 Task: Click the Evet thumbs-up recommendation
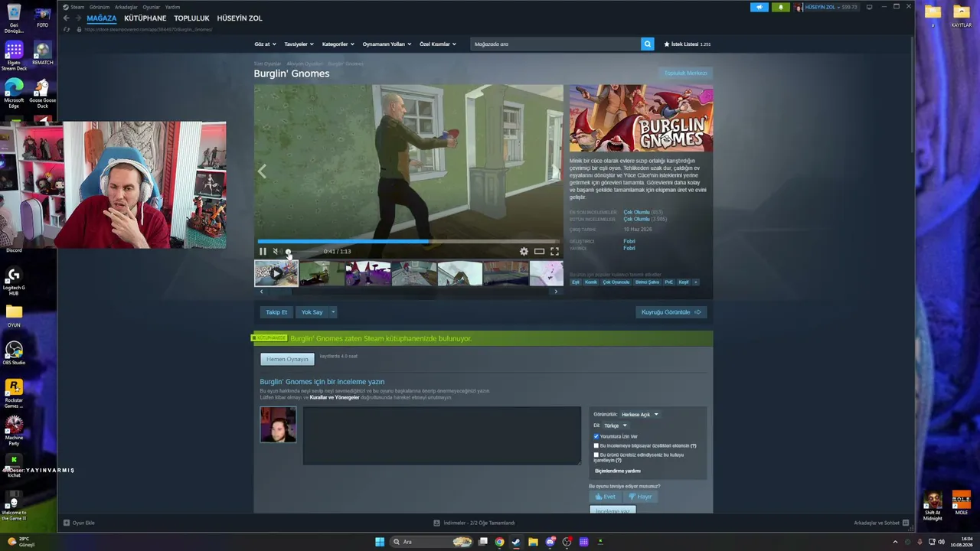tap(605, 497)
